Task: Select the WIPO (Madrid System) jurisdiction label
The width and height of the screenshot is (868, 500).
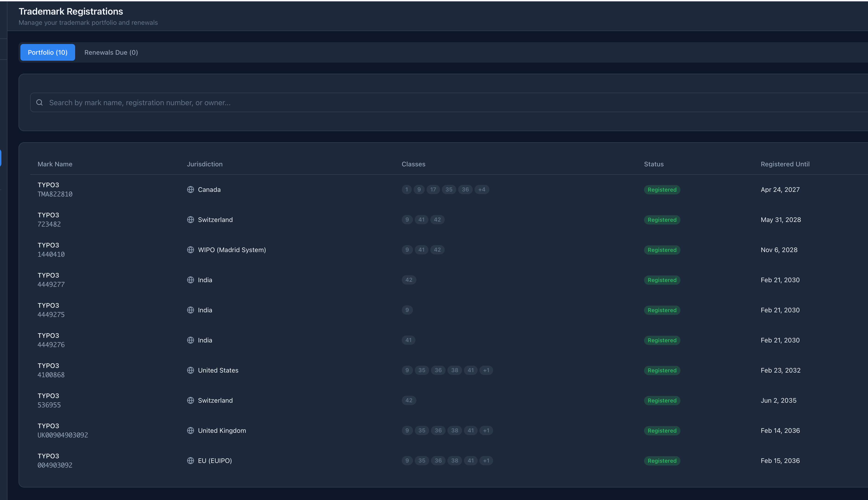Action: pos(232,250)
